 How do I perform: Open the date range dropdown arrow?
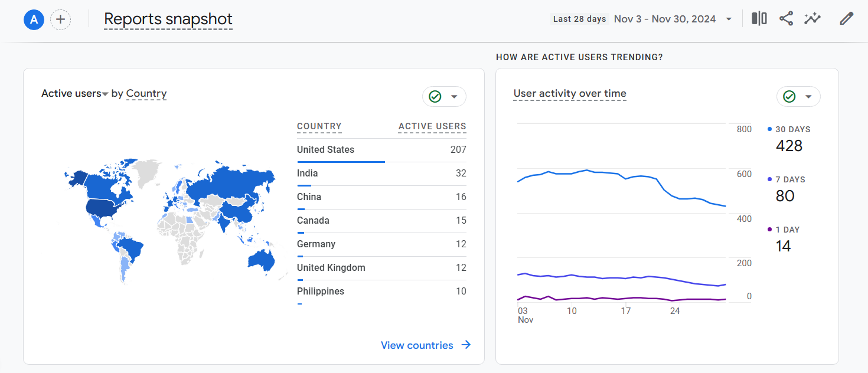coord(729,19)
